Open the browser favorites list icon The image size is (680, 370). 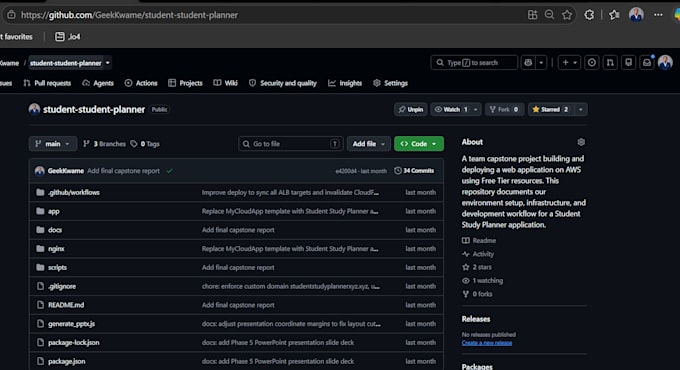click(x=614, y=15)
